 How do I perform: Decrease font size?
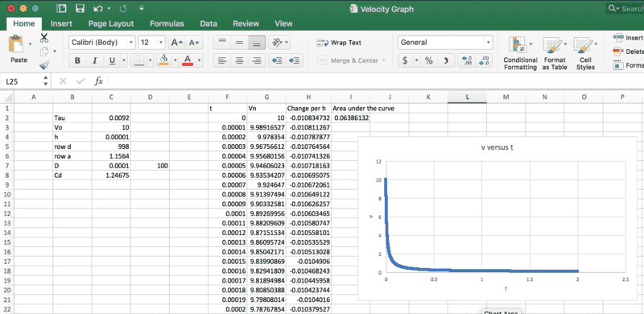coord(194,43)
